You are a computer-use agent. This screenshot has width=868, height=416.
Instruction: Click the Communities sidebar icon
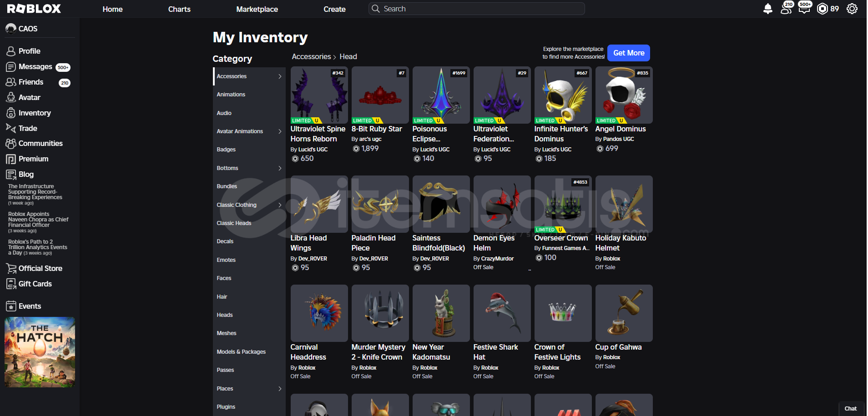pyautogui.click(x=11, y=144)
